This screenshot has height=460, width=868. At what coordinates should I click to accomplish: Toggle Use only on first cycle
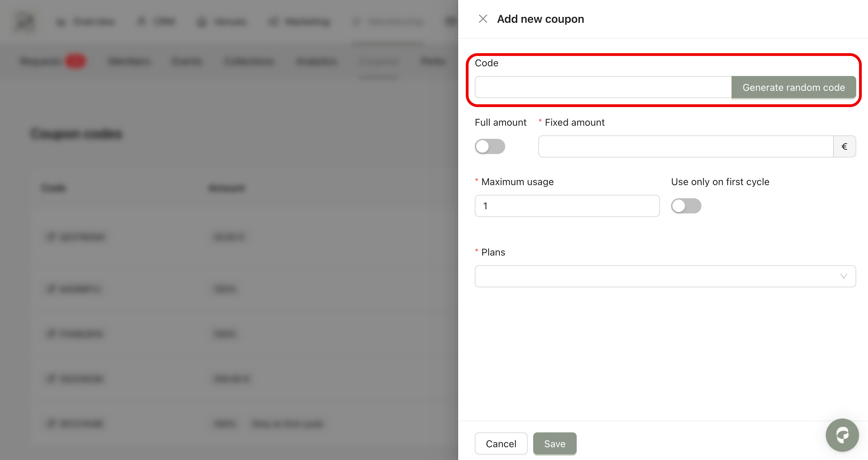coord(686,206)
